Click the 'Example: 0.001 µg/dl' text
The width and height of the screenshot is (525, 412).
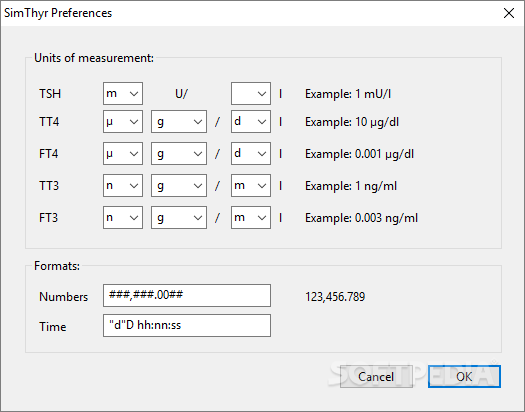tap(359, 154)
